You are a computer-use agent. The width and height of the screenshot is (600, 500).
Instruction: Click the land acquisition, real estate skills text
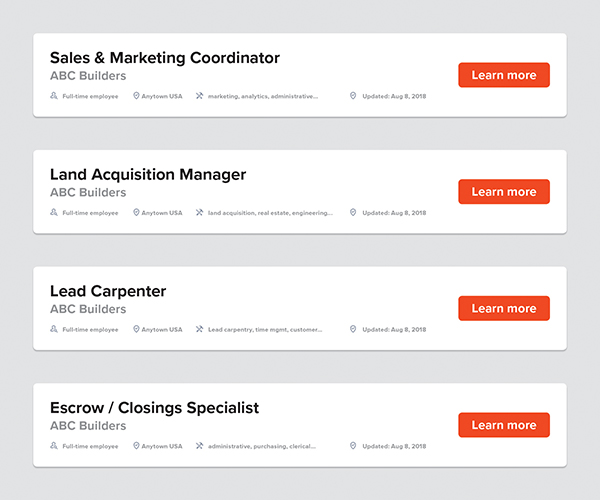click(270, 213)
